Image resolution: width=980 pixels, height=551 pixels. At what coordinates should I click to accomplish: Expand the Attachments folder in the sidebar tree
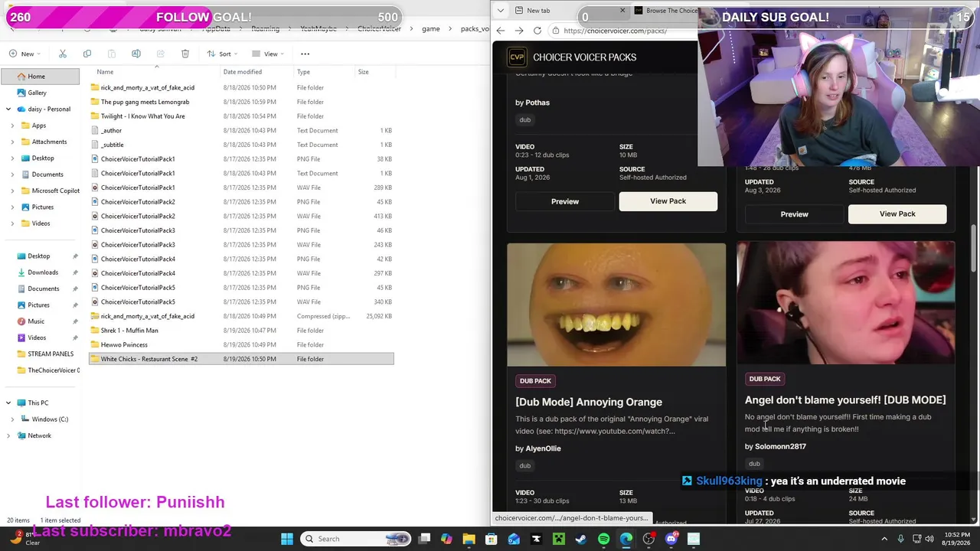pyautogui.click(x=13, y=142)
